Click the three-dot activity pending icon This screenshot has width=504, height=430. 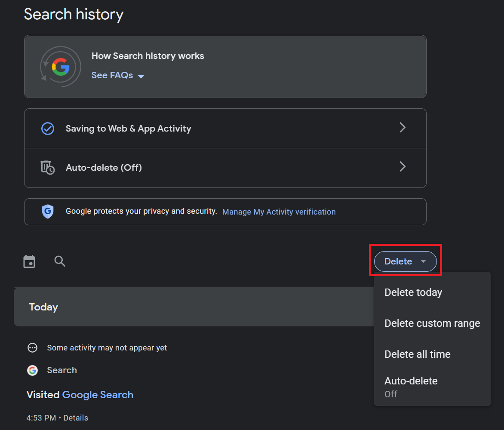[32, 348]
